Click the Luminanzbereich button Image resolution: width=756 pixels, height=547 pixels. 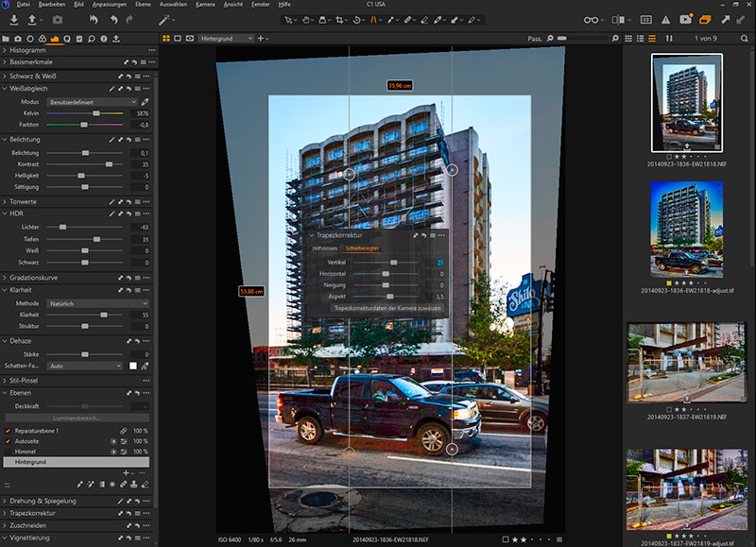pos(77,419)
